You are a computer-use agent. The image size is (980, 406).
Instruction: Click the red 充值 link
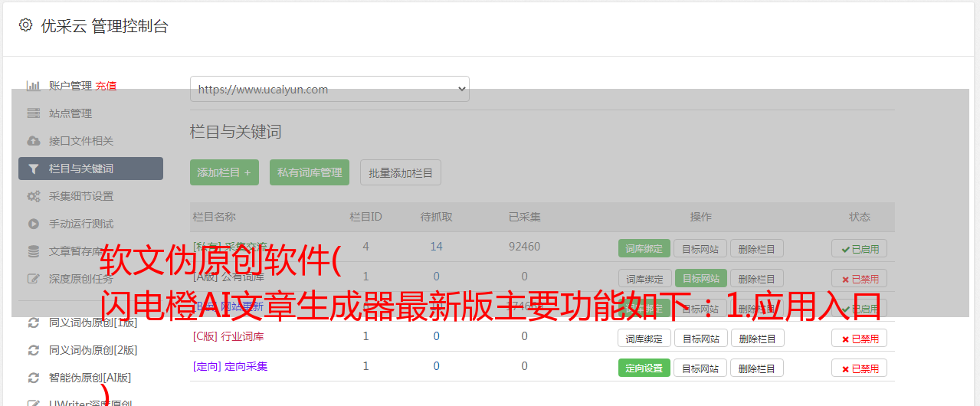pyautogui.click(x=106, y=86)
